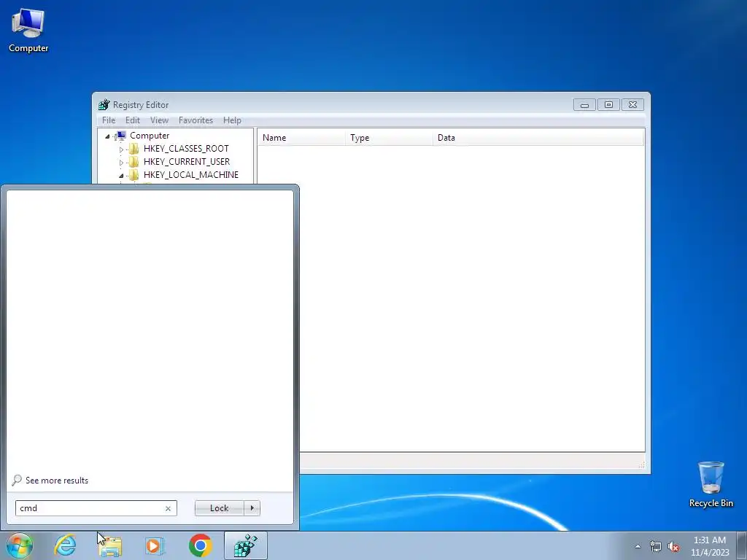Open the Computer desktop icon
Screen dimensions: 747x560
[28, 31]
